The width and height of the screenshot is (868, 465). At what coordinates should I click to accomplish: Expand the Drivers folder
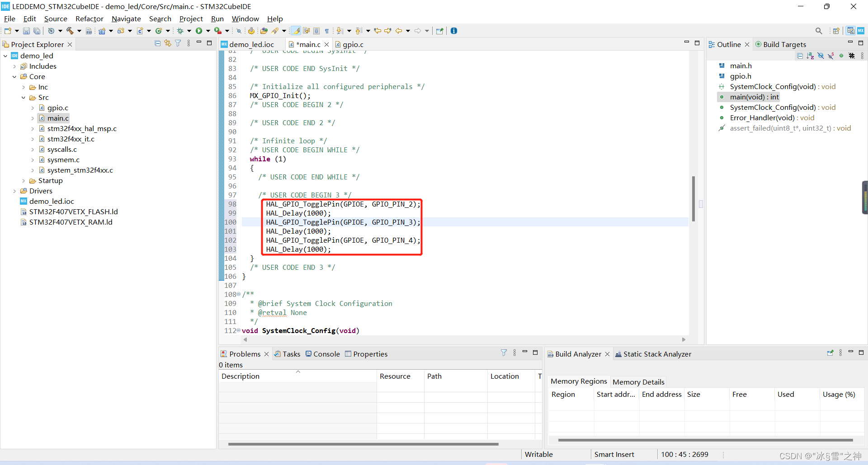14,191
